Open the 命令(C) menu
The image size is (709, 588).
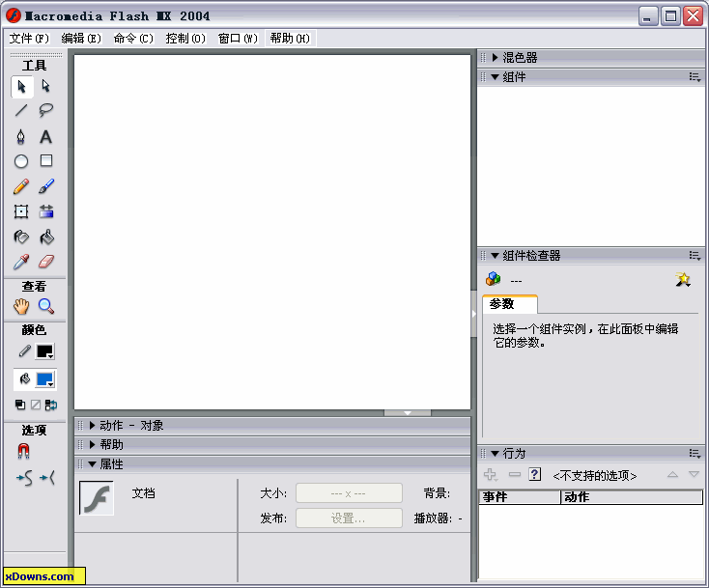[133, 39]
